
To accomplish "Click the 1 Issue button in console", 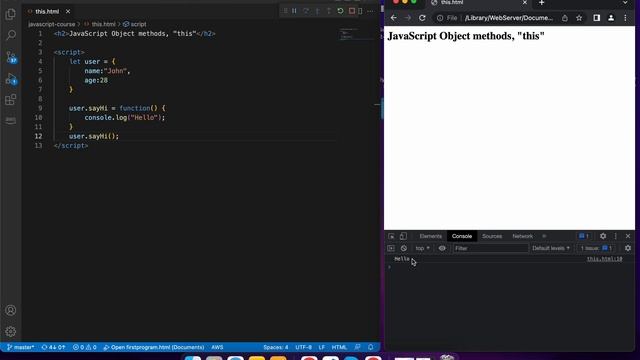I will click(596, 248).
